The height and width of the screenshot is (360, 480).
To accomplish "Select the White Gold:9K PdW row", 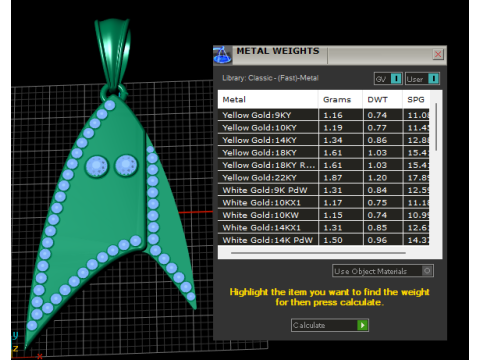I will point(323,190).
